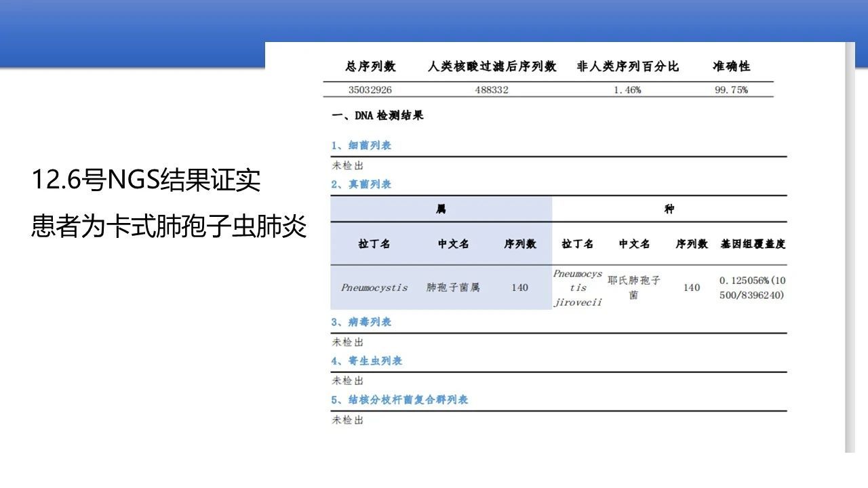Click the section title '2、真菌列表'
868x488 pixels.
361,184
